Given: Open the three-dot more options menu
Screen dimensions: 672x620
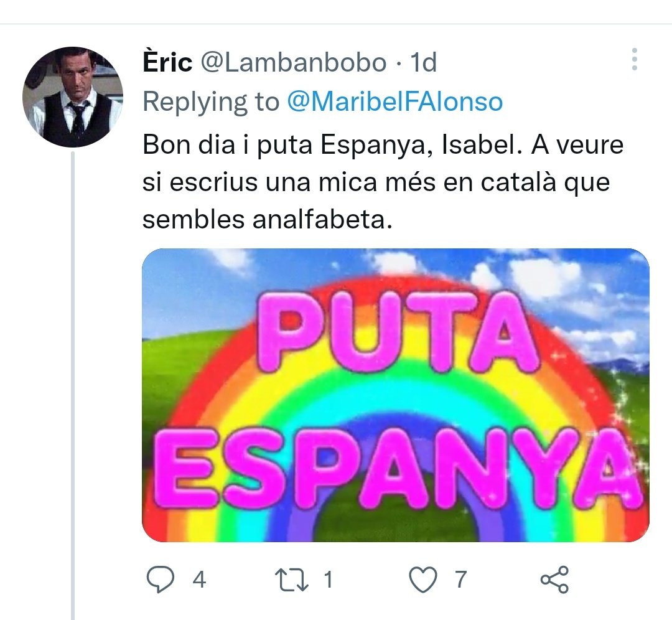Looking at the screenshot, I should pyautogui.click(x=634, y=59).
